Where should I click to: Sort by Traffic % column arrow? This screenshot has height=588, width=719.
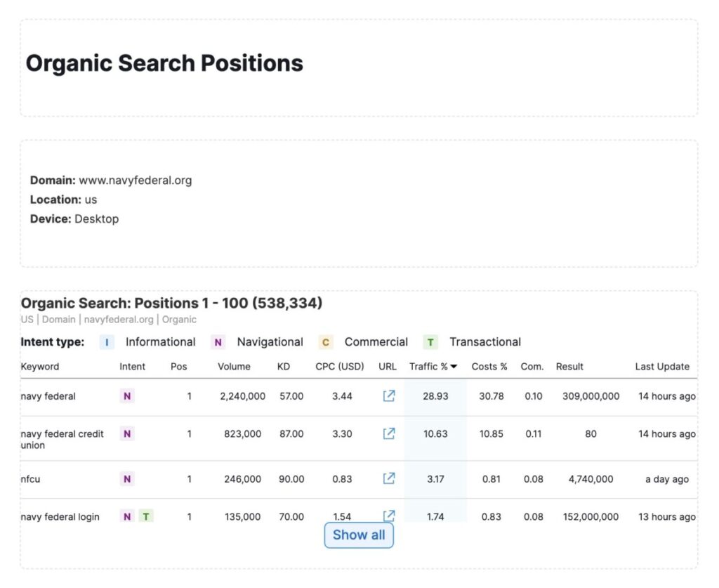[x=454, y=367]
